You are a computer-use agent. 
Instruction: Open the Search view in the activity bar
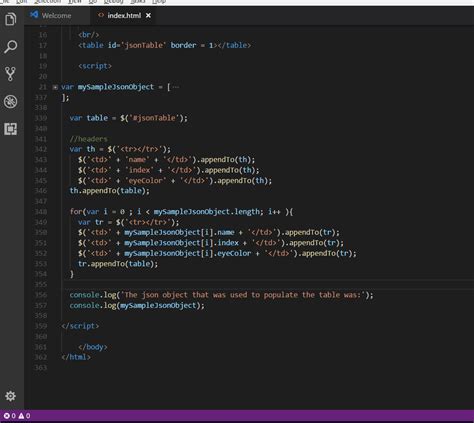coord(11,47)
